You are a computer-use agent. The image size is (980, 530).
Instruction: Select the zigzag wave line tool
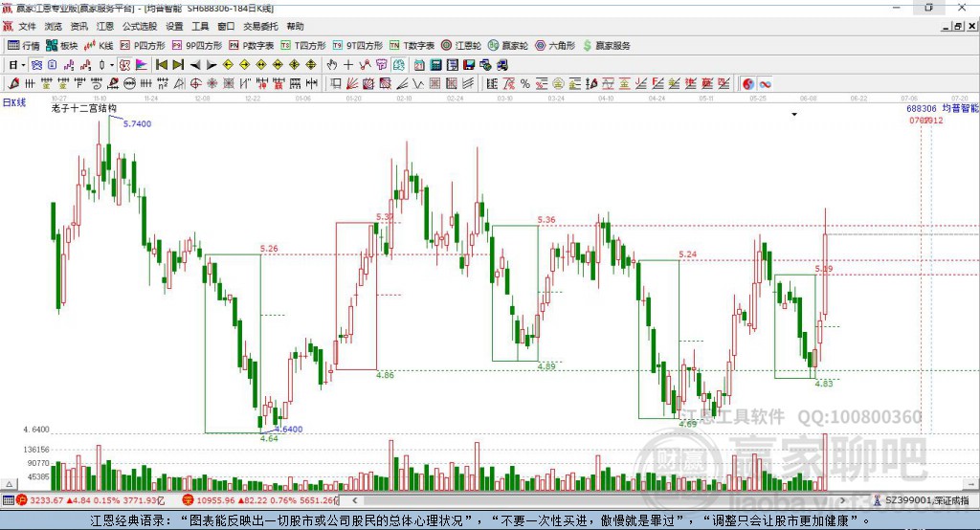418,84
